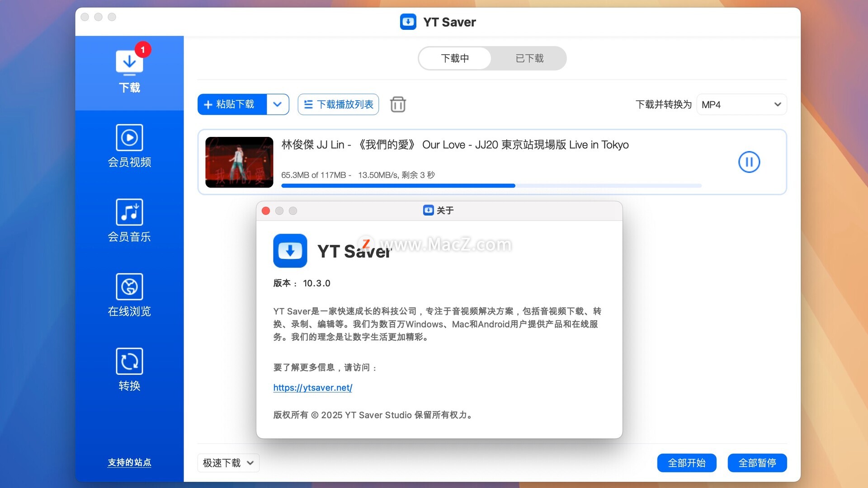Open 会员音乐 member music section

129,221
